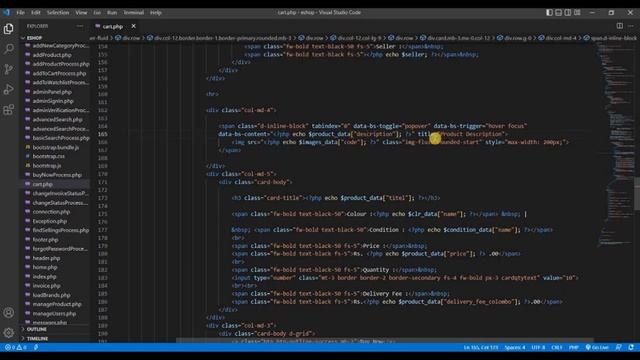Open bootstrap.bundle.js in the explorer
The height and width of the screenshot is (360, 640).
click(55, 147)
